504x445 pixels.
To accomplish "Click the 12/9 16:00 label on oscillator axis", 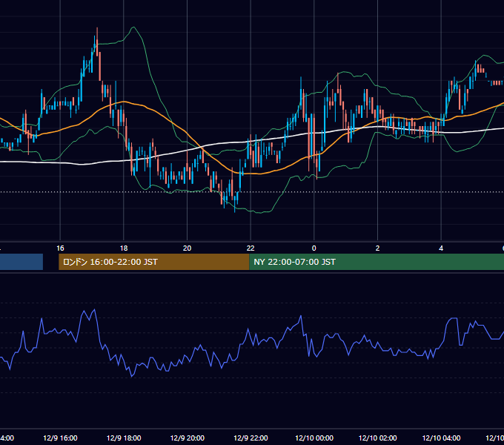I will coord(60,438).
